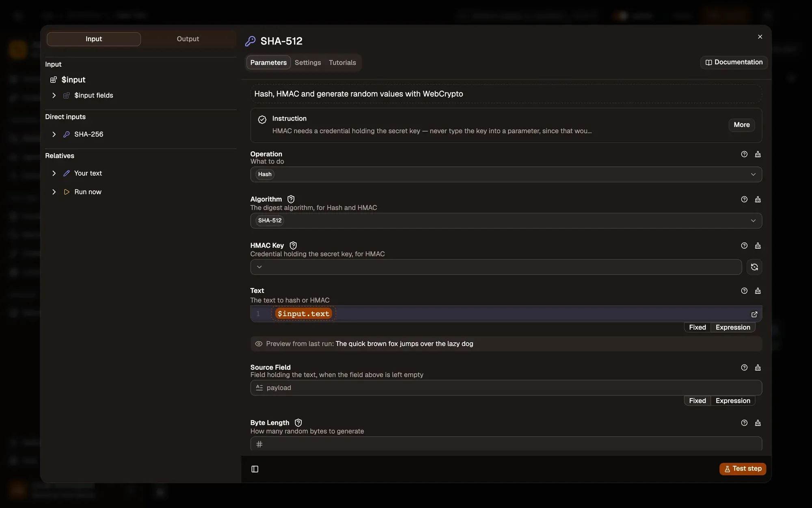Set Text field mode to Expression
Viewport: 812px width, 508px height.
[733, 328]
